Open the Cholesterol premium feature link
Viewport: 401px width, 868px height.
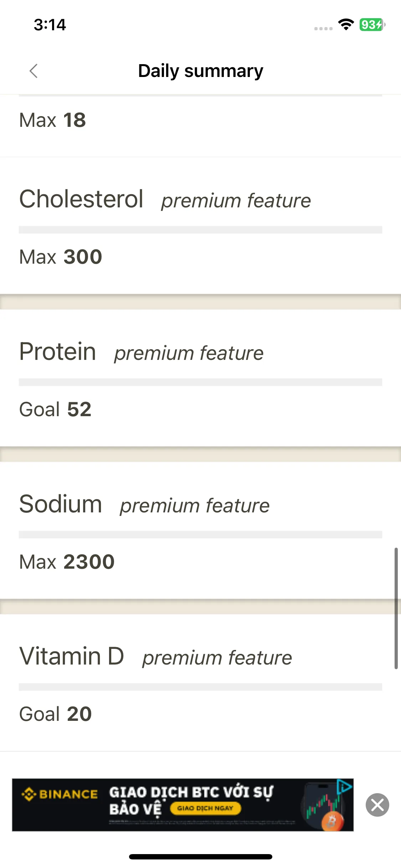[236, 200]
